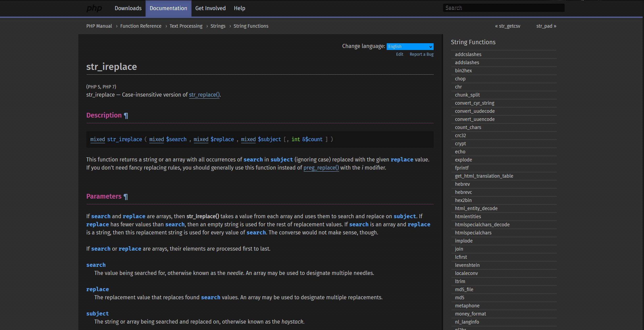Image resolution: width=644 pixels, height=330 pixels.
Task: Go to previous function str_getcsv
Action: coord(508,26)
